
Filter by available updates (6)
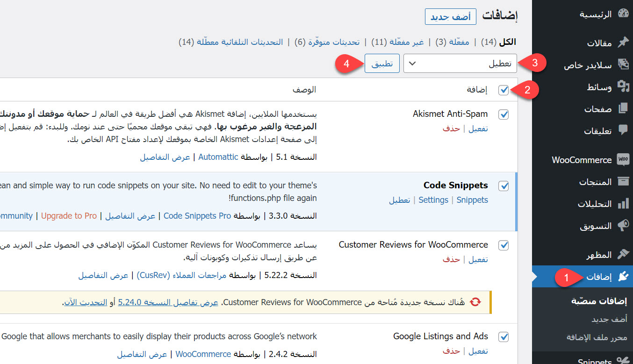click(x=333, y=42)
